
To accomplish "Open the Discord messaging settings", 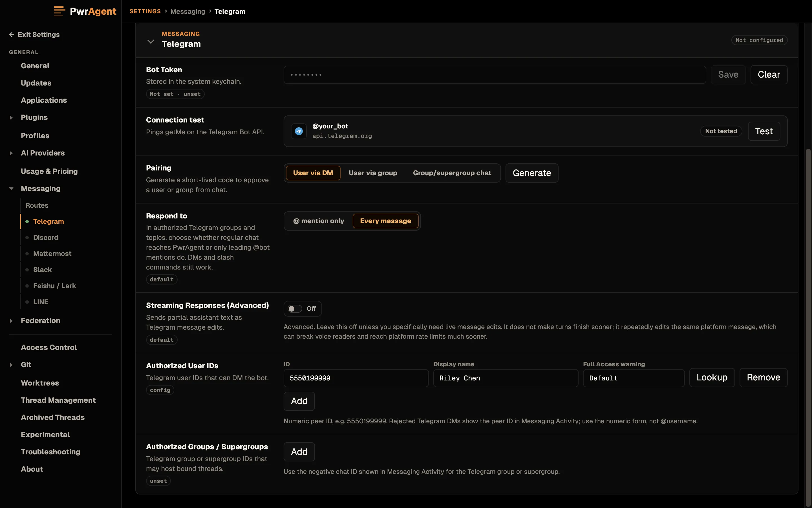I will (46, 238).
